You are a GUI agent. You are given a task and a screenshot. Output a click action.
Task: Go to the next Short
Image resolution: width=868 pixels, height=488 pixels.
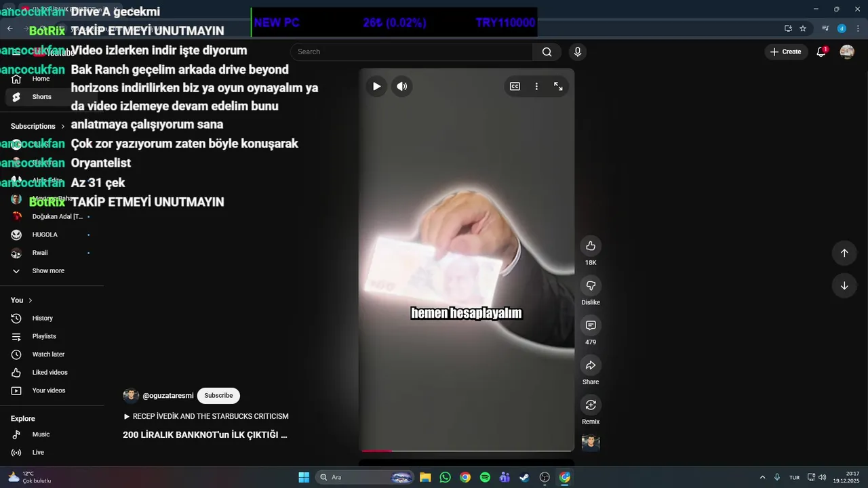844,286
